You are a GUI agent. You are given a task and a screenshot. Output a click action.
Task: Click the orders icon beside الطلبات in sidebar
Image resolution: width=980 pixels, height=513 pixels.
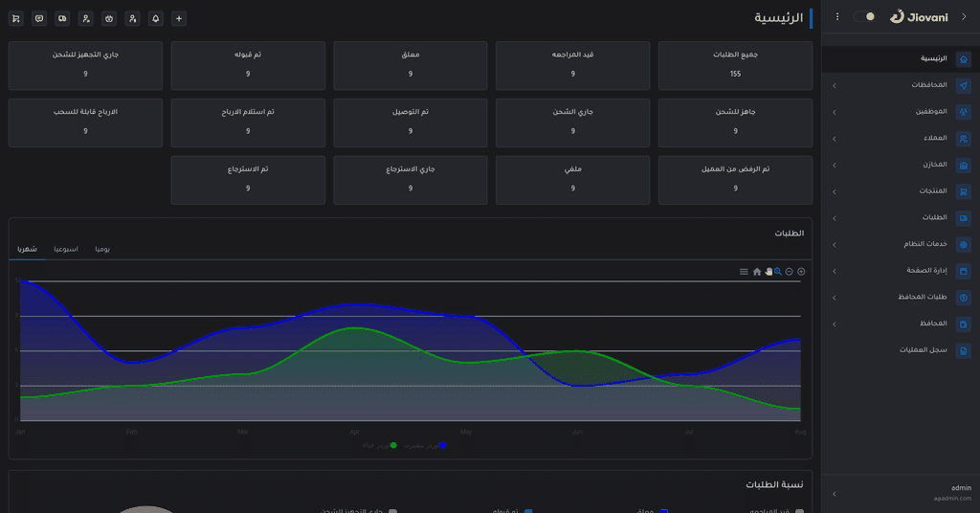(x=964, y=218)
